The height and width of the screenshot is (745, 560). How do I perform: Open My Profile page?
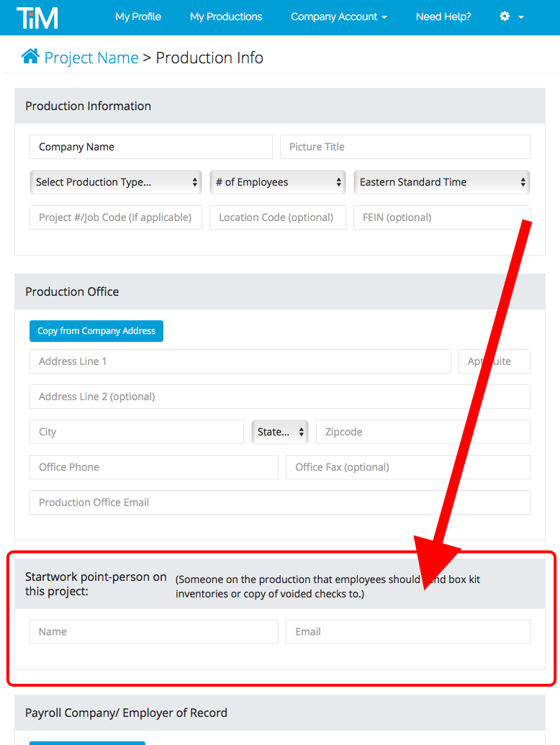(138, 17)
